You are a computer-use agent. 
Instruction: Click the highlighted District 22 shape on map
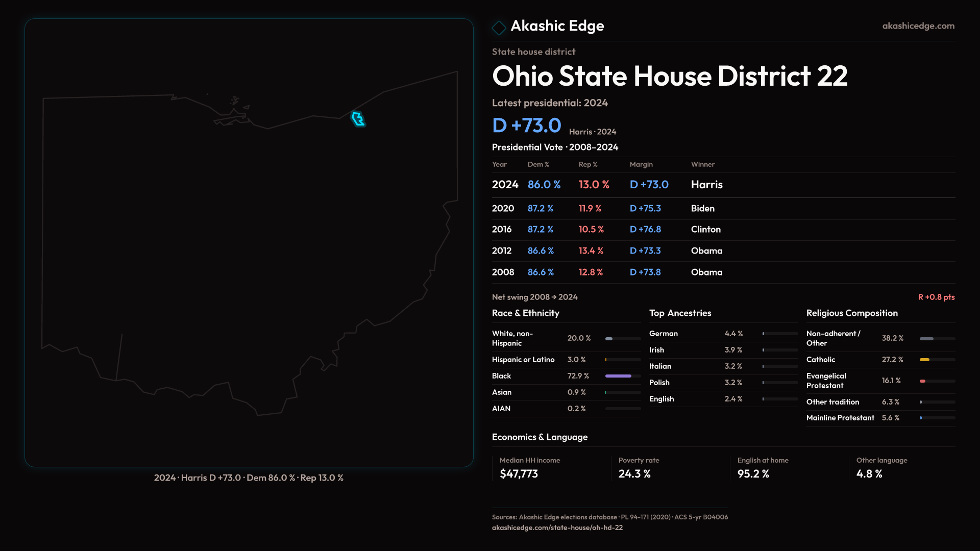coord(358,119)
